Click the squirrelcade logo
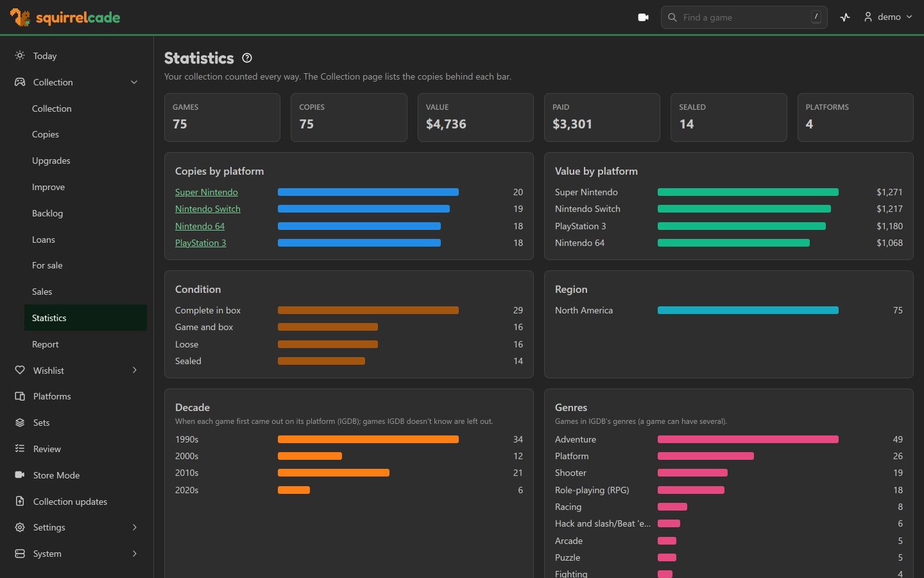The image size is (924, 578). 65,17
